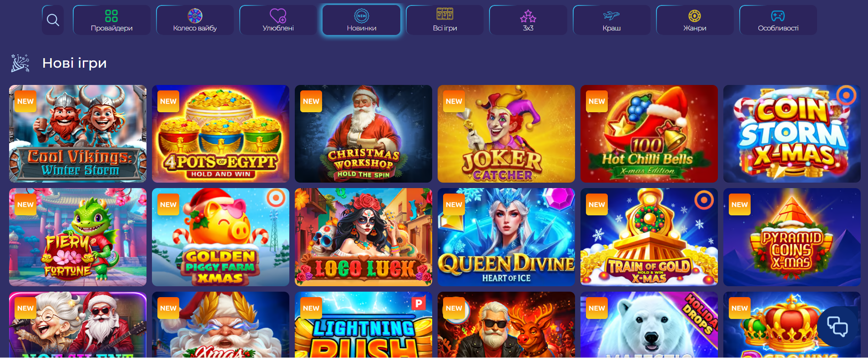Open Coin Storm X-Mas game
Viewport: 868px width, 358px height.
click(792, 134)
